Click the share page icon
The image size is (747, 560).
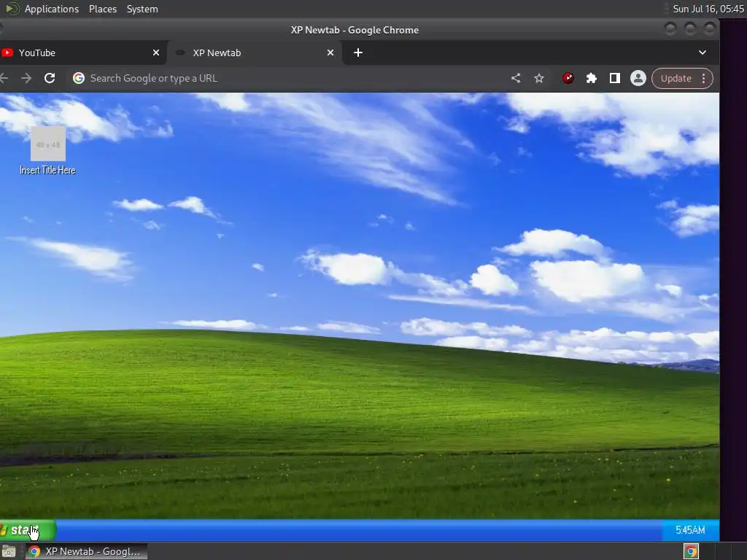click(516, 78)
